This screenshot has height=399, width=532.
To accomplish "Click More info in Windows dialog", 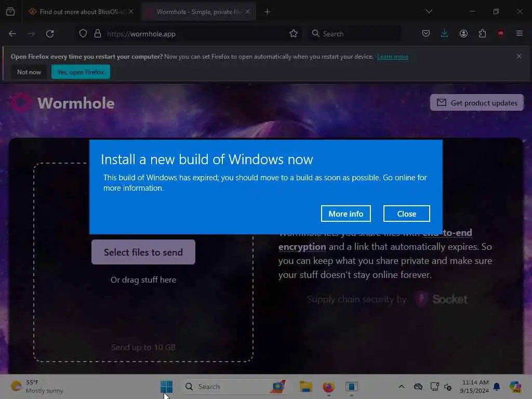I will 345,214.
